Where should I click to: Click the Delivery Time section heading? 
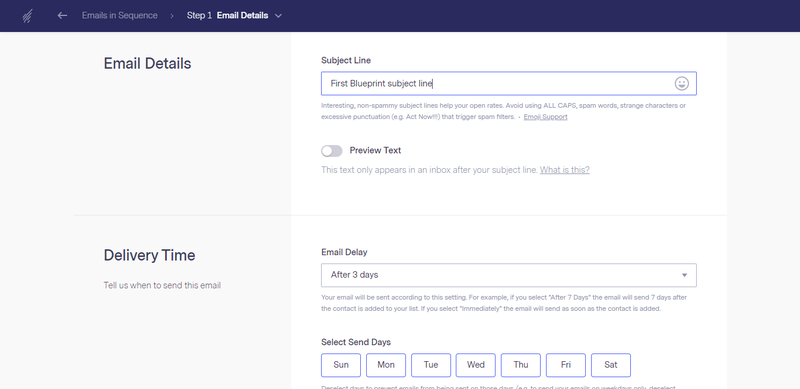149,255
